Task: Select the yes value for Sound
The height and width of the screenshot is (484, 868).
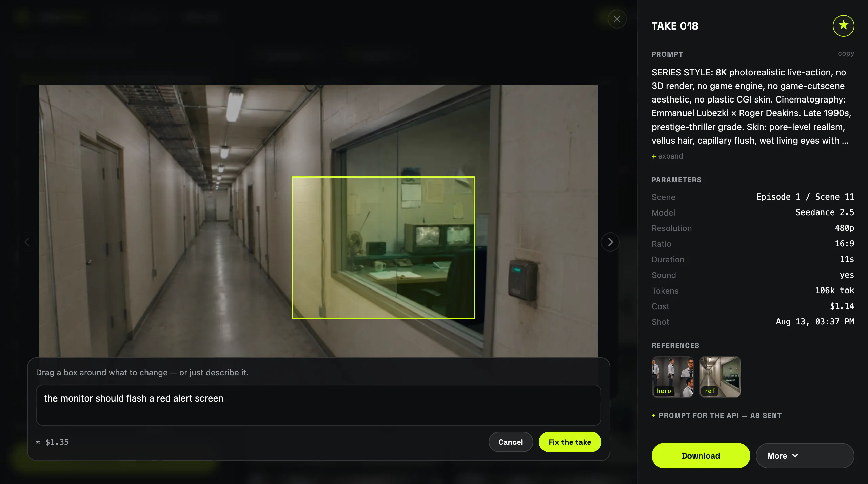Action: pos(847,275)
